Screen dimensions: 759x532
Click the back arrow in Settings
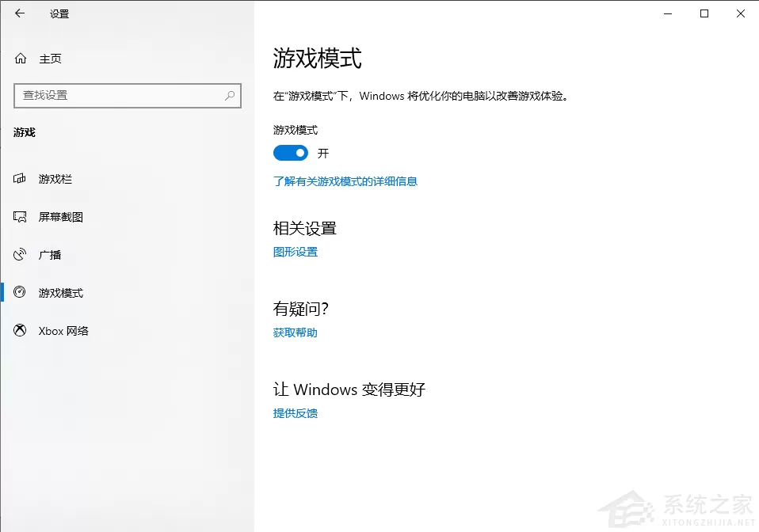pos(20,13)
